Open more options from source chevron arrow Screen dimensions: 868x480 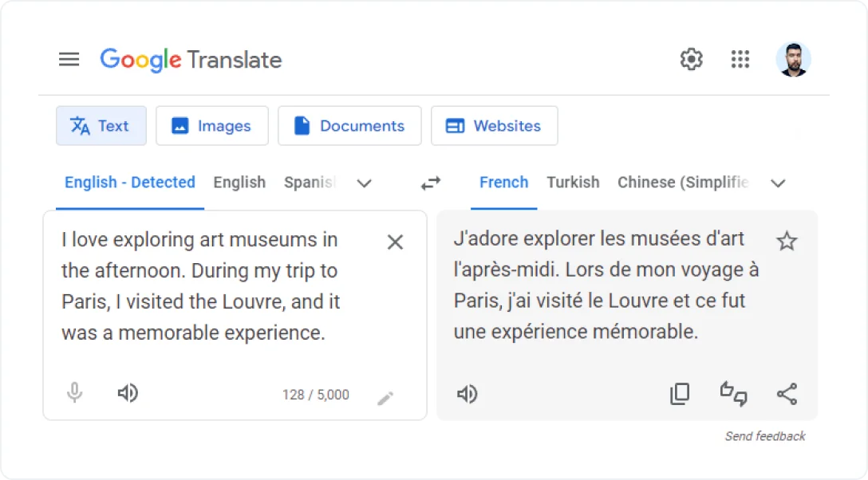pos(365,183)
